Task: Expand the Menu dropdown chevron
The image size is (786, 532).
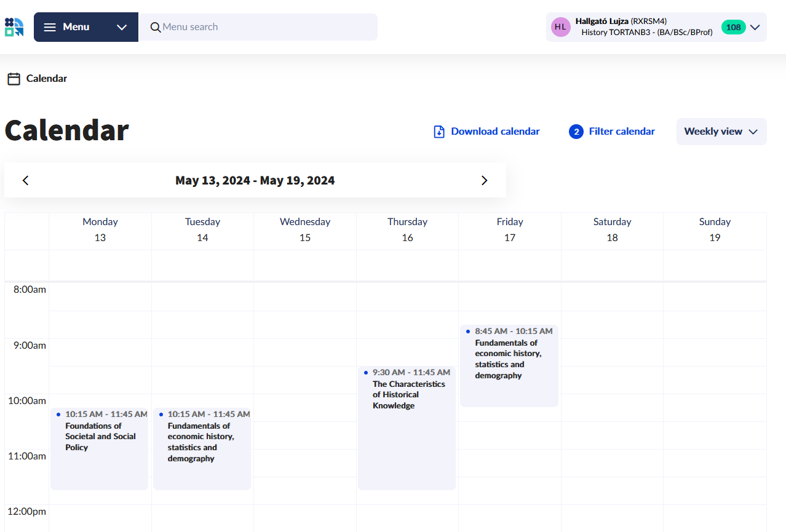Action: pyautogui.click(x=122, y=27)
